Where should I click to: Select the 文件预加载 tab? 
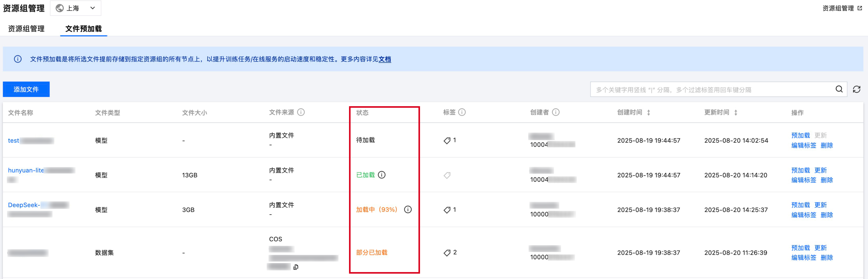[83, 29]
